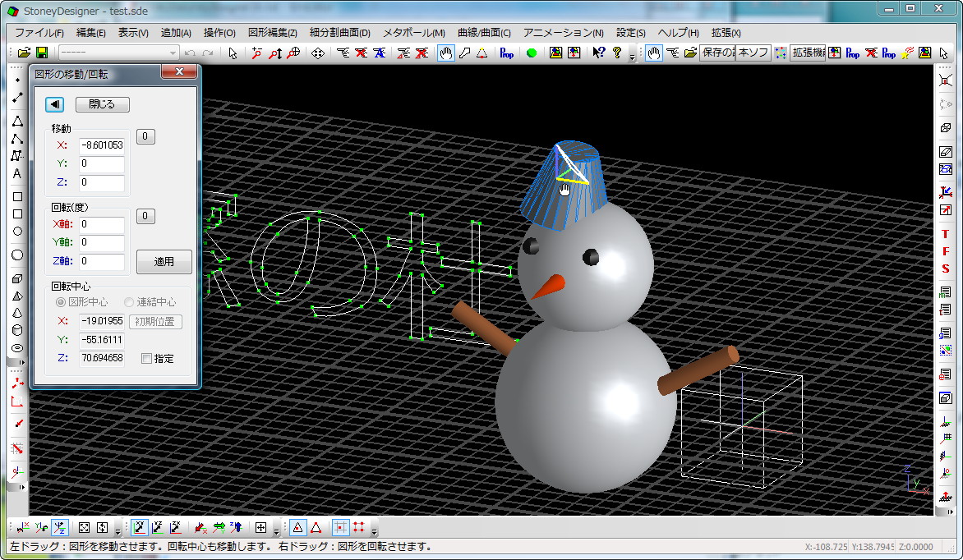
Task: Click the red F icon on right toolbar
Action: point(946,251)
